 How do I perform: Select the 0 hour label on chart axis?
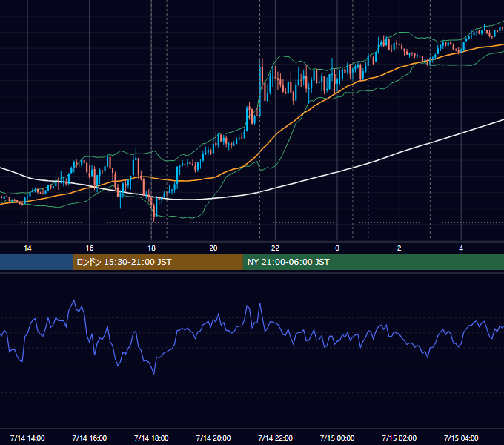(337, 248)
